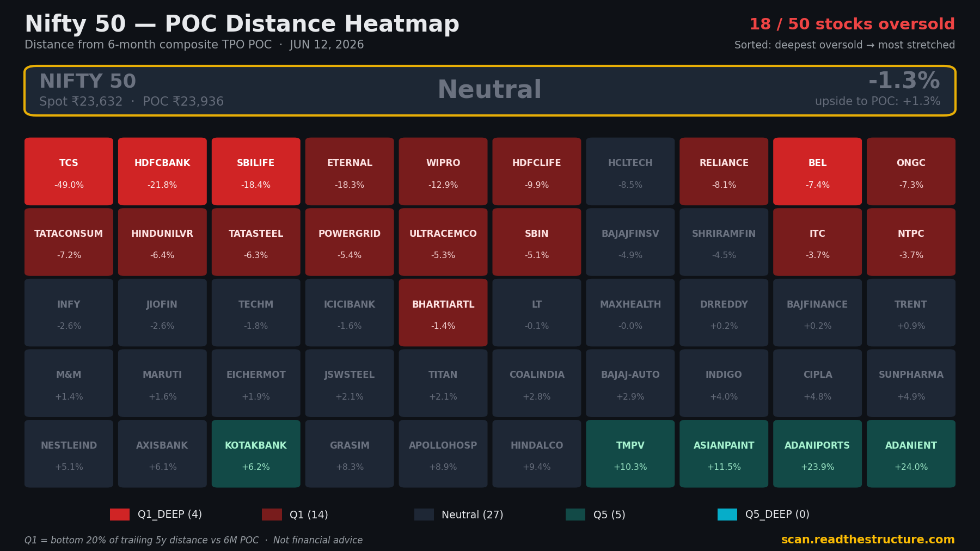Viewport: 980px width, 551px height.
Task: Click the ADANIPORTS tile
Action: click(818, 454)
